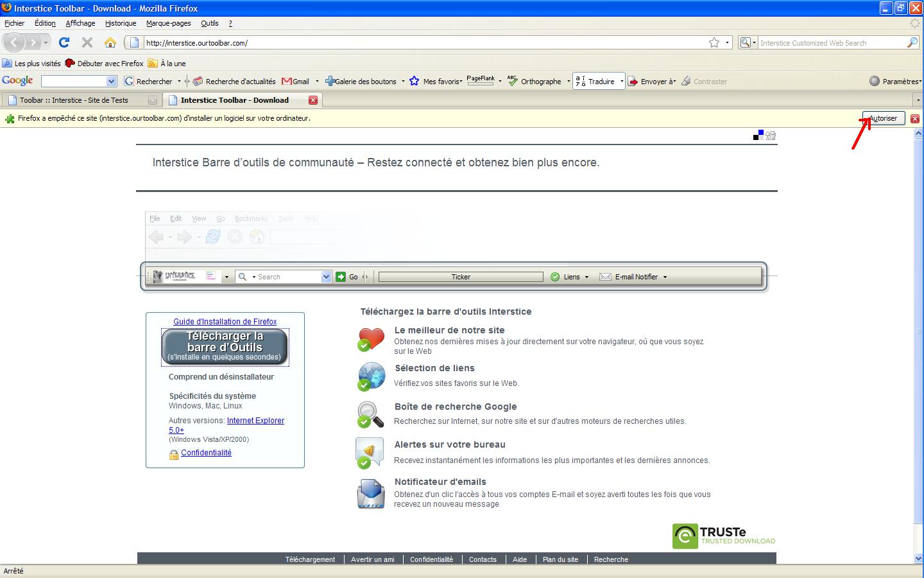
Task: Switch to Toolbar :: Interstice - Site de Tests tab
Action: (74, 100)
